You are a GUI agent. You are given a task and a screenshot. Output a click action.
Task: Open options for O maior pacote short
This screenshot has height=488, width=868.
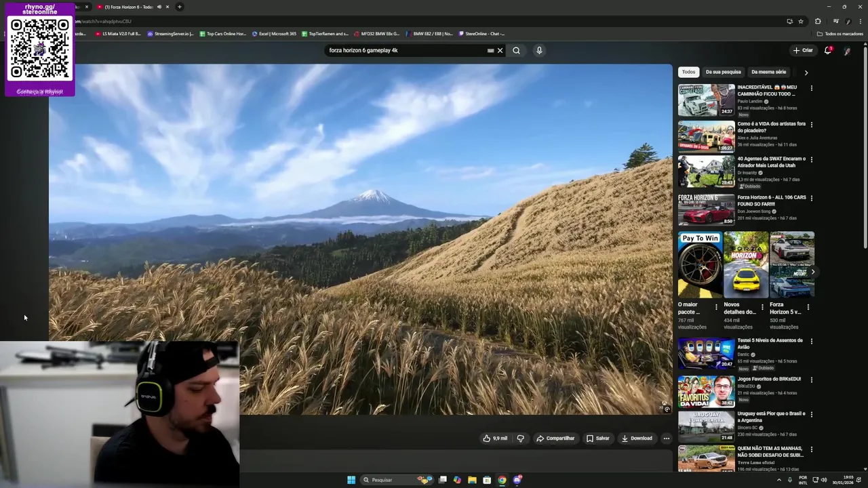click(x=716, y=307)
